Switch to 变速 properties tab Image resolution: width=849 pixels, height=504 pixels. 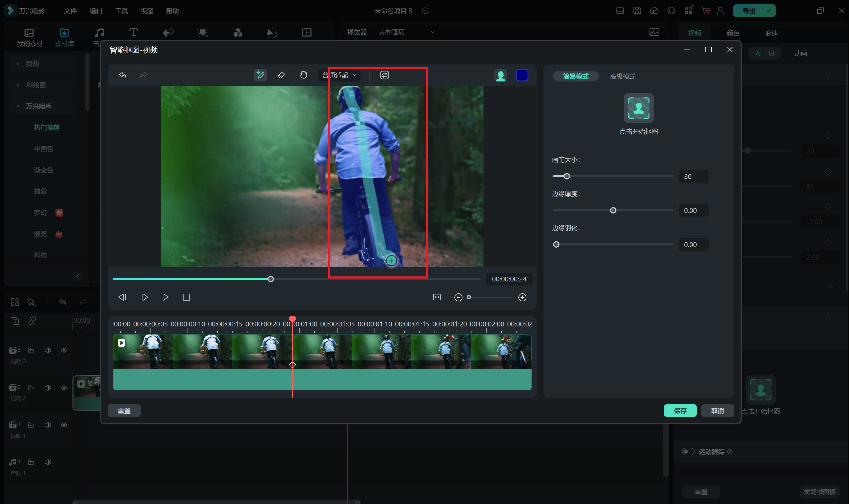(x=771, y=33)
